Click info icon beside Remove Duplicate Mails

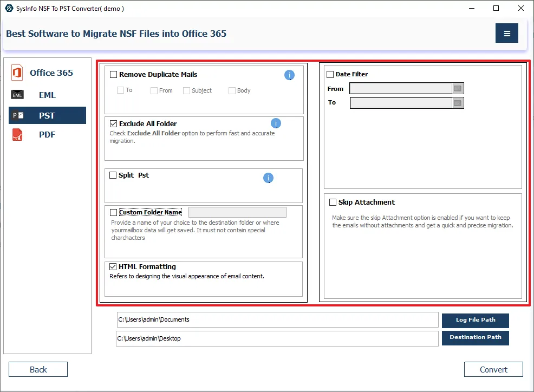289,75
